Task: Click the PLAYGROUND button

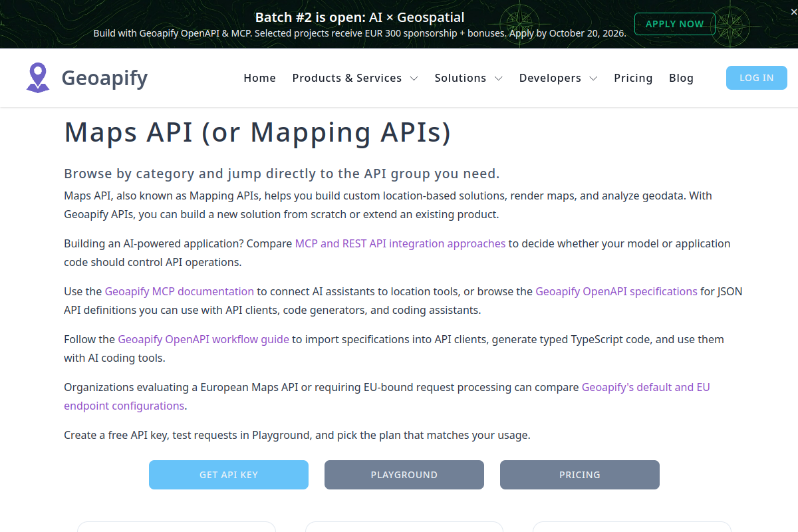Action: coord(404,475)
